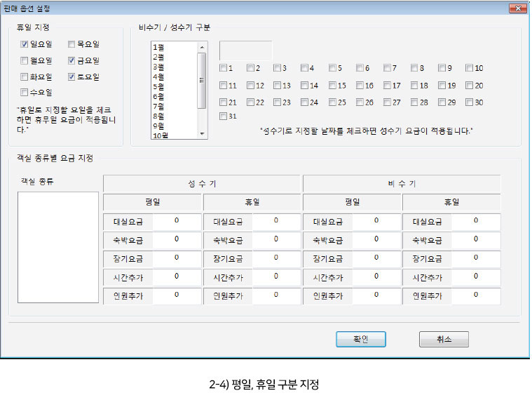Edit 성수기 평일 장기요금 value
Image resolution: width=532 pixels, height=400 pixels.
177,258
